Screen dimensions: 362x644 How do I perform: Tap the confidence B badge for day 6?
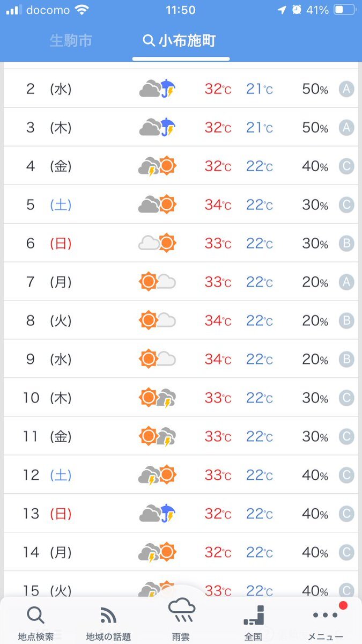(x=346, y=244)
